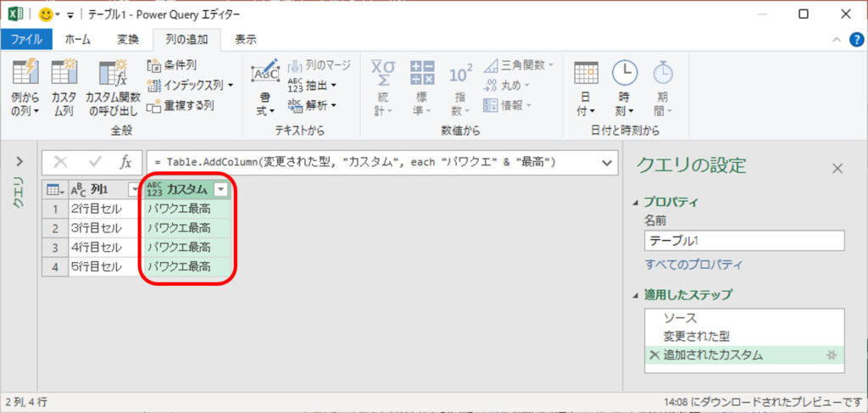
Task: Collapse the ribbon with the up chevron
Action: 837,39
